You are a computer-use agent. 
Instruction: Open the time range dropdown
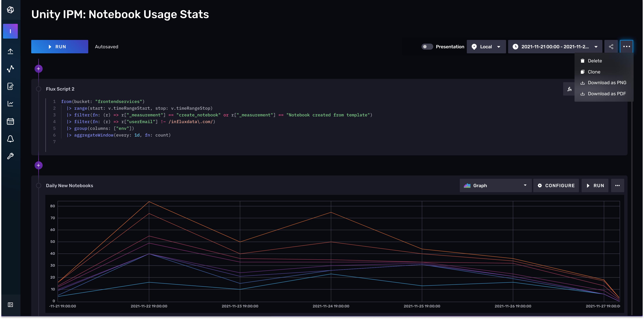pyautogui.click(x=555, y=47)
